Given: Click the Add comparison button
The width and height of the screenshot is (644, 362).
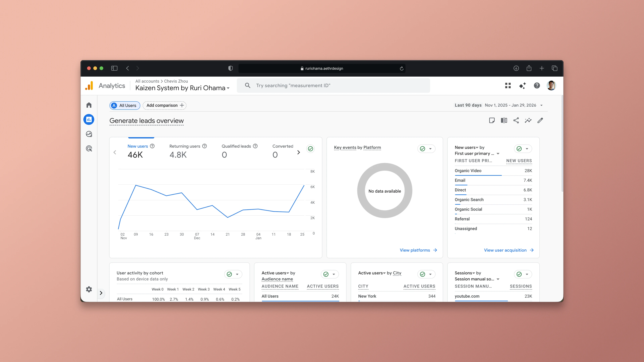Looking at the screenshot, I should click(x=165, y=105).
